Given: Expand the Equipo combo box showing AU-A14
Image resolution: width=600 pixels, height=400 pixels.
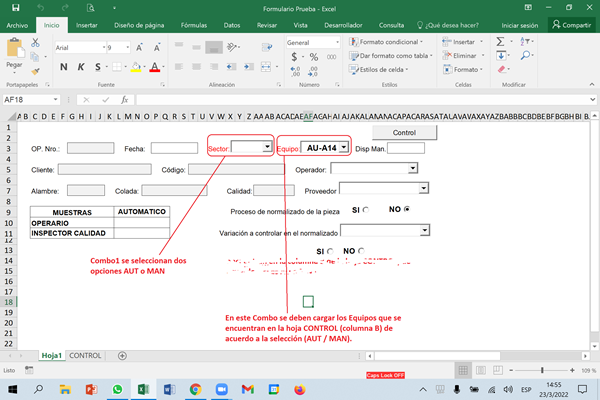Looking at the screenshot, I should (x=344, y=147).
